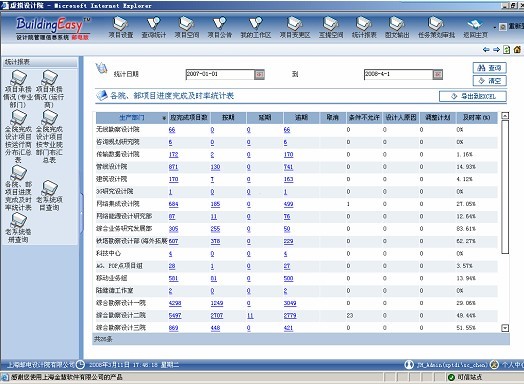The width and height of the screenshot is (524, 384).
Task: Click the green refresh page icon
Action: tap(507, 50)
